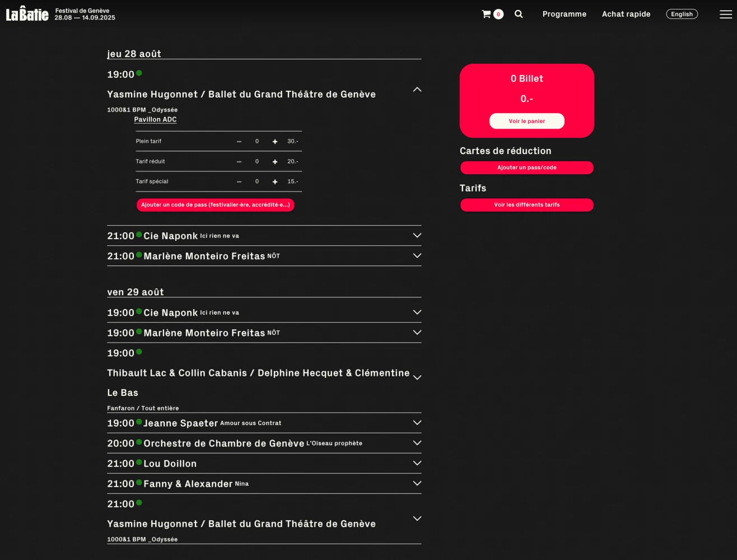Collapse the Yasmine Hugonnet 19:00 event
Screen dimensions: 737x560
coord(417,90)
